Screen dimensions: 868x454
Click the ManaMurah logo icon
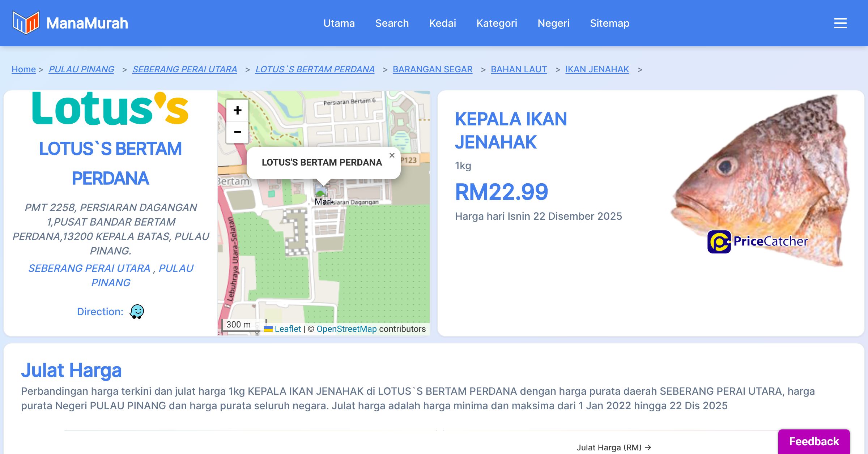point(26,23)
